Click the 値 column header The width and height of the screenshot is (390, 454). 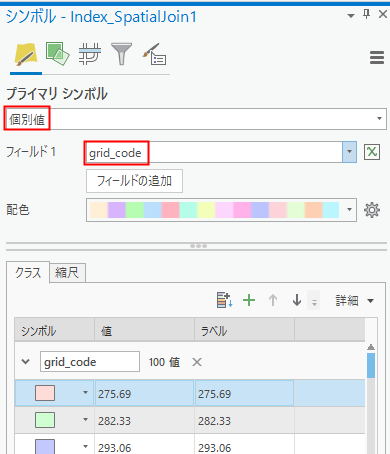coord(145,329)
